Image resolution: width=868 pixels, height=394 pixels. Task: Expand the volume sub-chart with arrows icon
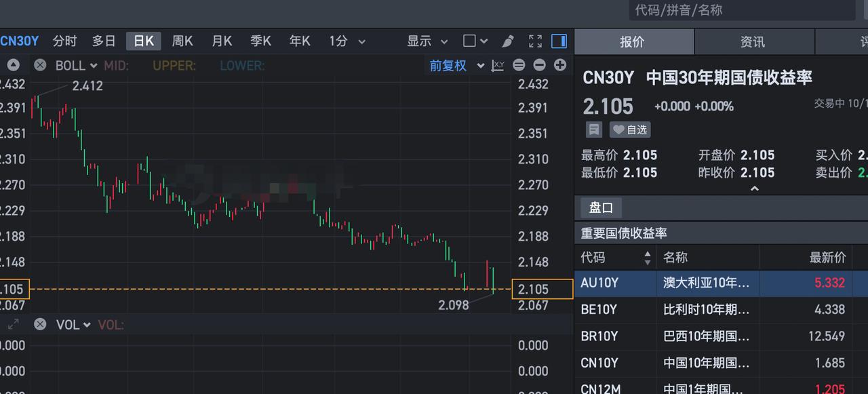(x=14, y=325)
